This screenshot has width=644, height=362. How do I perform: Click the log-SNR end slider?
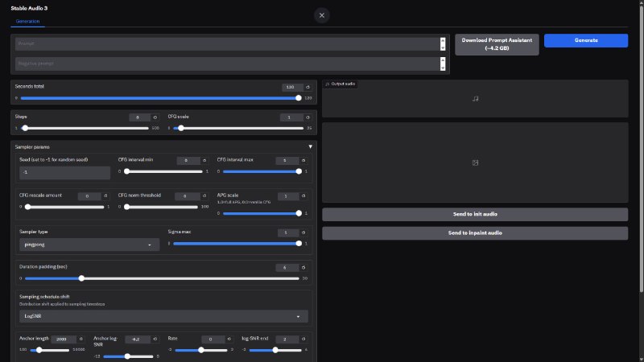(x=275, y=350)
